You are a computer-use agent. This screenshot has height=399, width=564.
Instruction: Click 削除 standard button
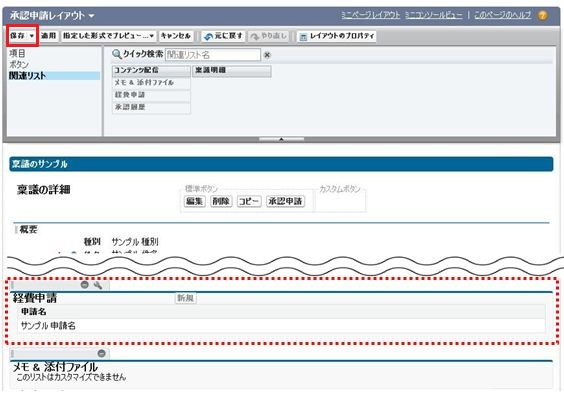tap(221, 201)
